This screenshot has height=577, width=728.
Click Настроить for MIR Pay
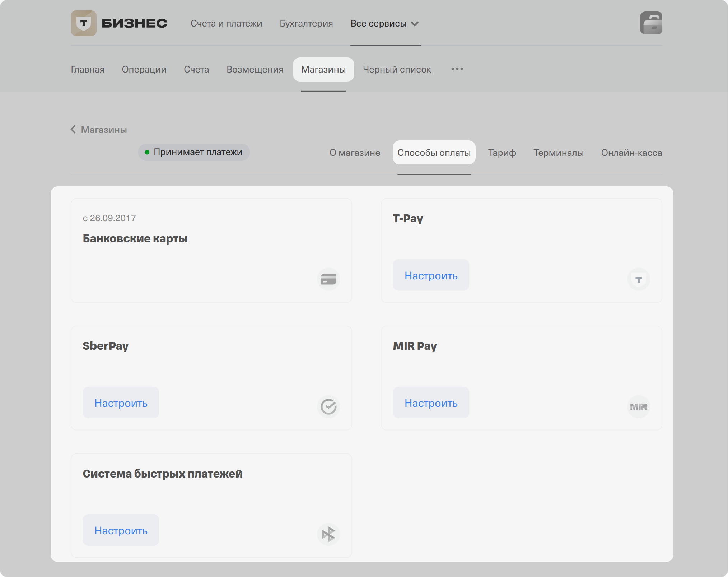(x=431, y=402)
